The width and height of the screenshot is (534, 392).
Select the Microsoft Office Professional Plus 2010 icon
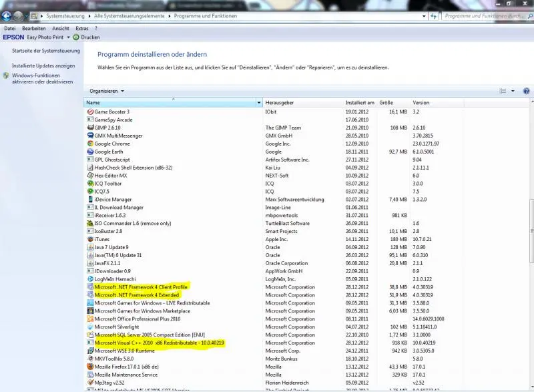pos(90,319)
